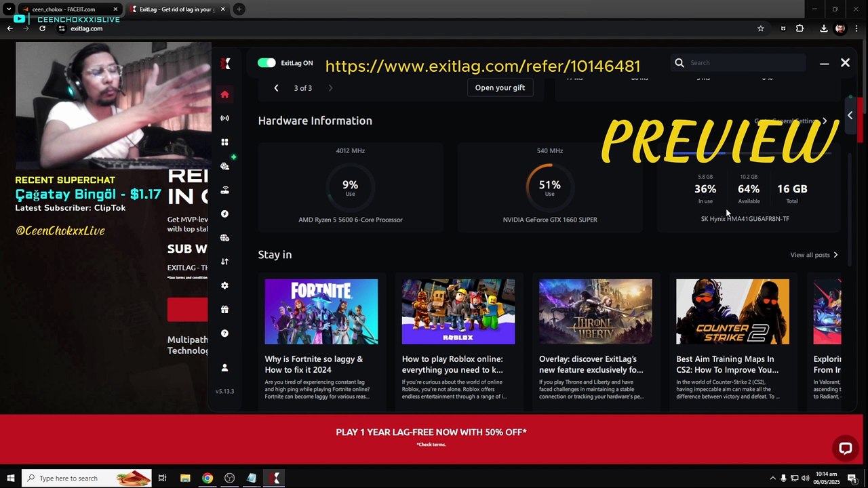Viewport: 868px width, 488px height.
Task: Click the Open your gift button
Action: pos(500,88)
